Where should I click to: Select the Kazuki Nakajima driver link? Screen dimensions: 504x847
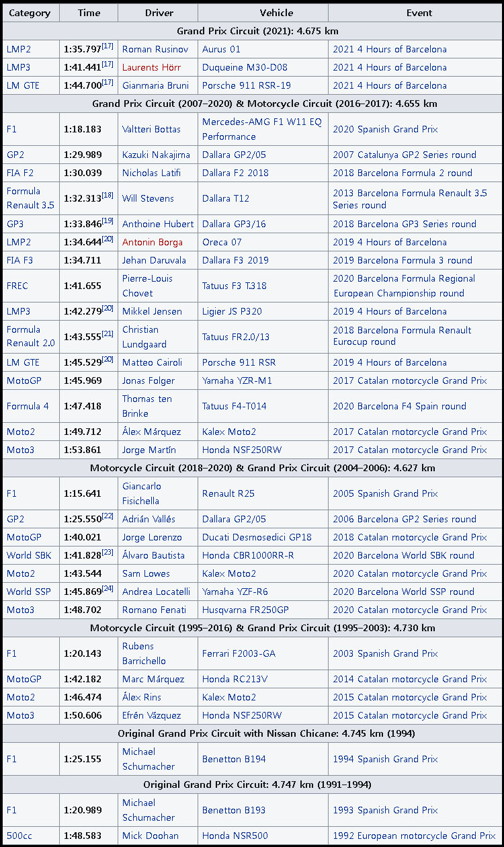[x=156, y=155]
